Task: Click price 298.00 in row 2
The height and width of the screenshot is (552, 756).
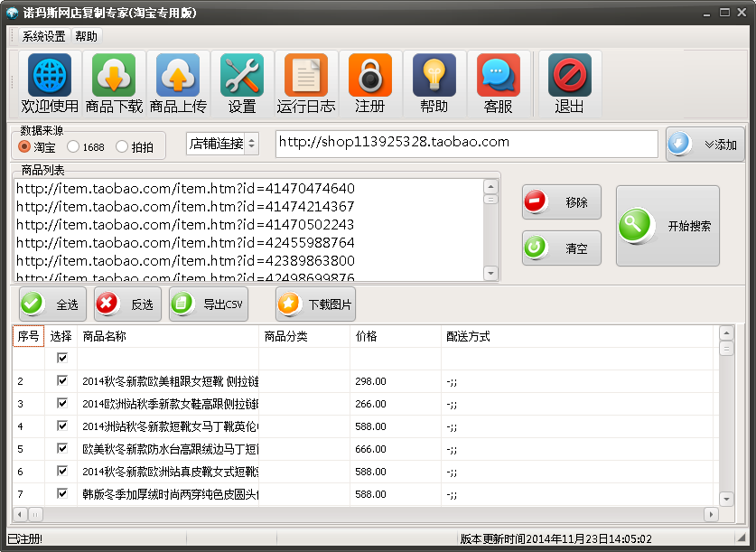Action: pyautogui.click(x=370, y=381)
